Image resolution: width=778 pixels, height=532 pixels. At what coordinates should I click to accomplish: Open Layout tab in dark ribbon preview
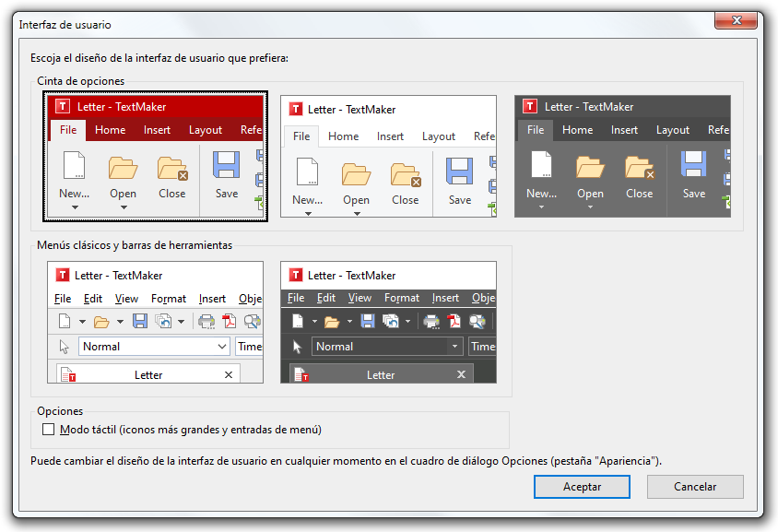click(673, 130)
